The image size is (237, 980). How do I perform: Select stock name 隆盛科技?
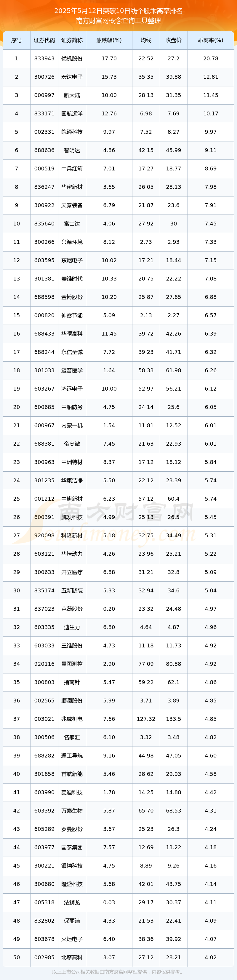[x=72, y=884]
